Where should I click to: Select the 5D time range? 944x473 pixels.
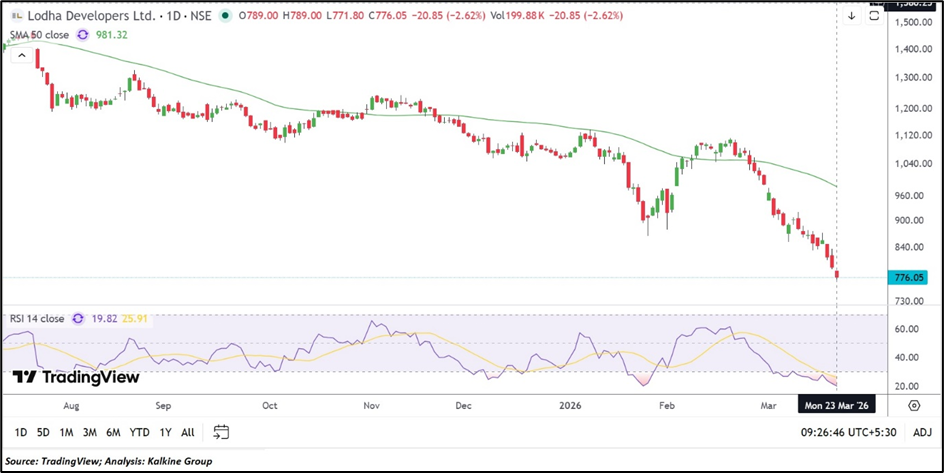(x=43, y=432)
